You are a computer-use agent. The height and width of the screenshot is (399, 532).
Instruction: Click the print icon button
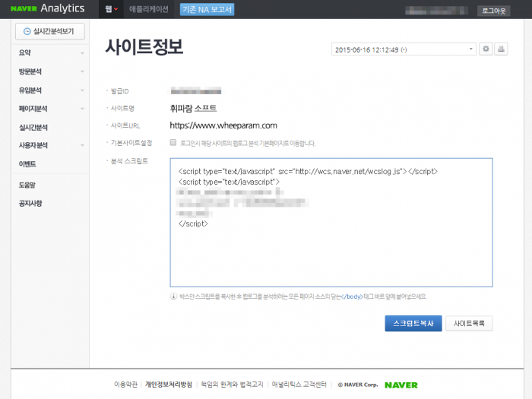[x=501, y=49]
